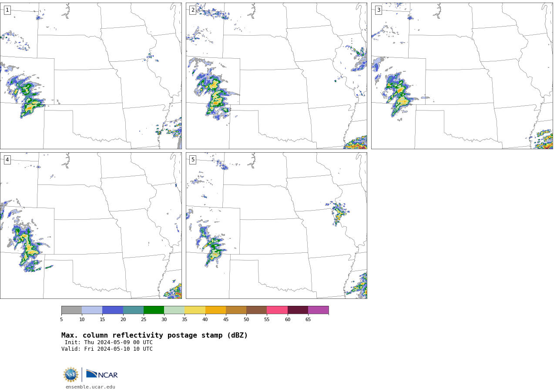Click the light blue 10-15 dBZ swatch
Screen dimensions: 557x392
pyautogui.click(x=92, y=310)
